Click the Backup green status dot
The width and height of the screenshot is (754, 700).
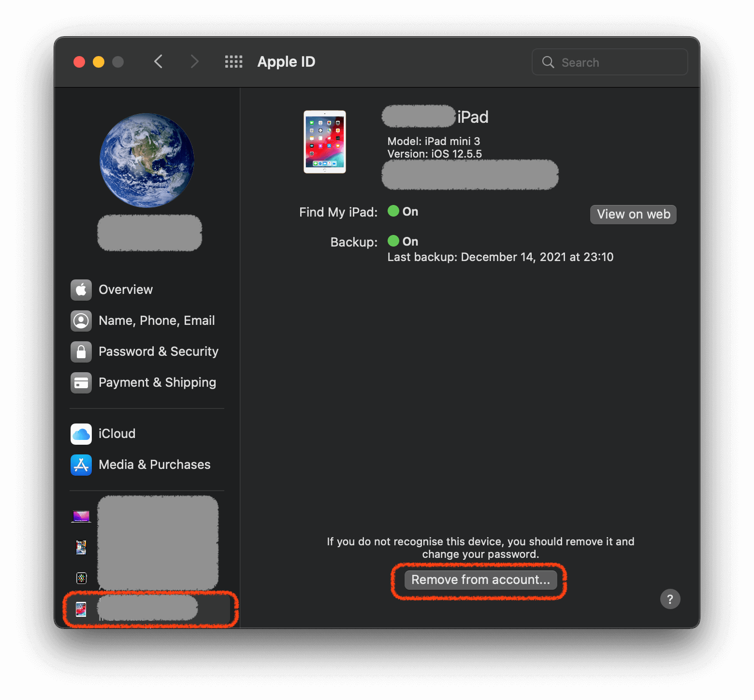(393, 241)
